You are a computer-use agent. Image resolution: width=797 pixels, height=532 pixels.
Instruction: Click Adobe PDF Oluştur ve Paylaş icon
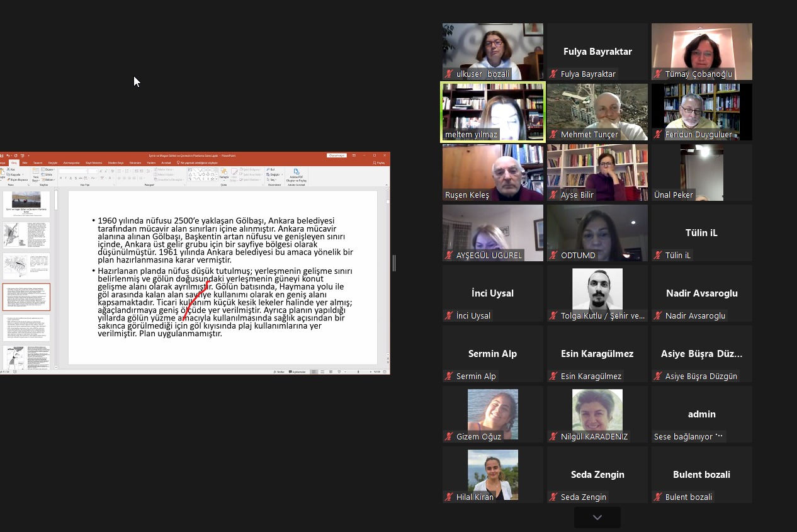click(x=296, y=175)
